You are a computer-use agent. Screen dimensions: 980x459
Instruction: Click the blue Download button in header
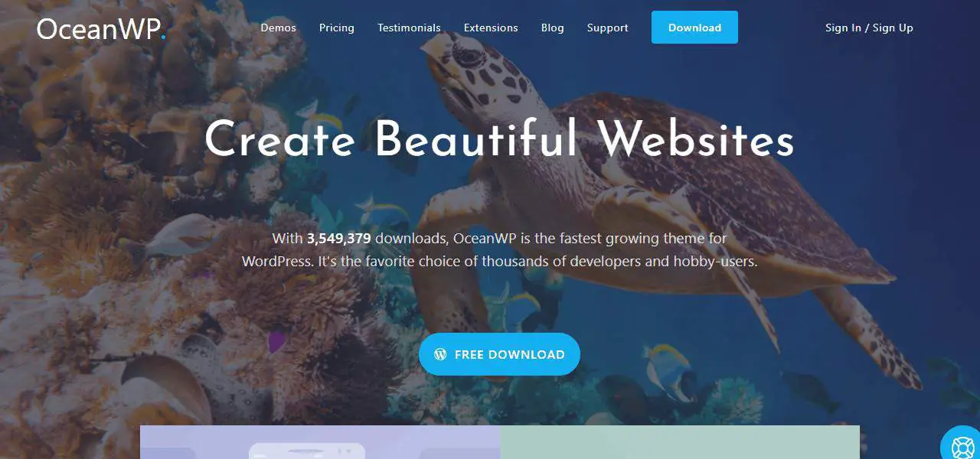tap(694, 28)
